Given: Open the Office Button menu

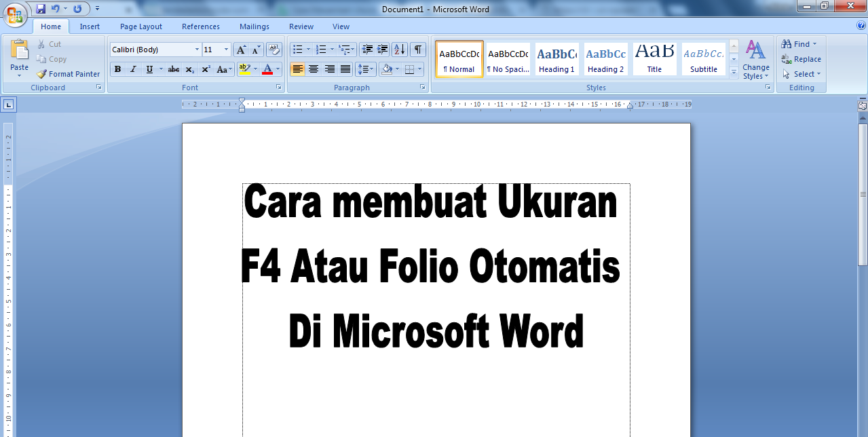Looking at the screenshot, I should (15, 15).
